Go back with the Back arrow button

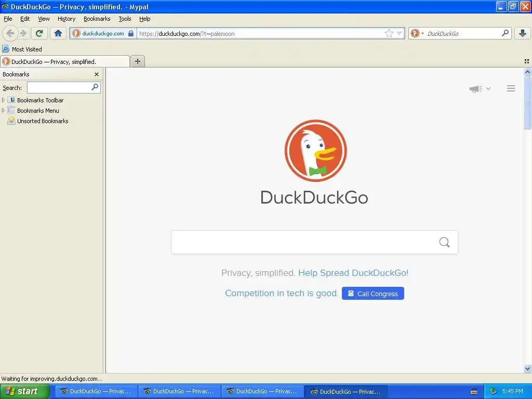(10, 33)
